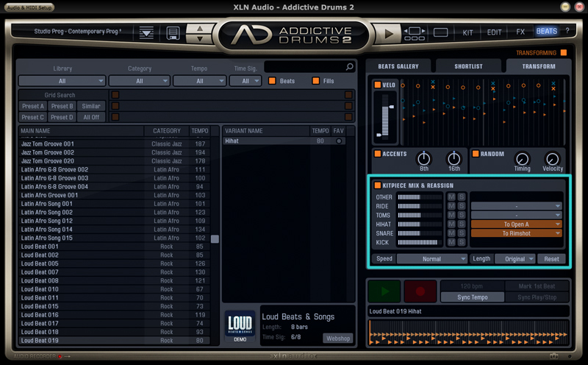Open the RIDE reassign dropdown
This screenshot has width=588, height=365.
click(x=517, y=206)
